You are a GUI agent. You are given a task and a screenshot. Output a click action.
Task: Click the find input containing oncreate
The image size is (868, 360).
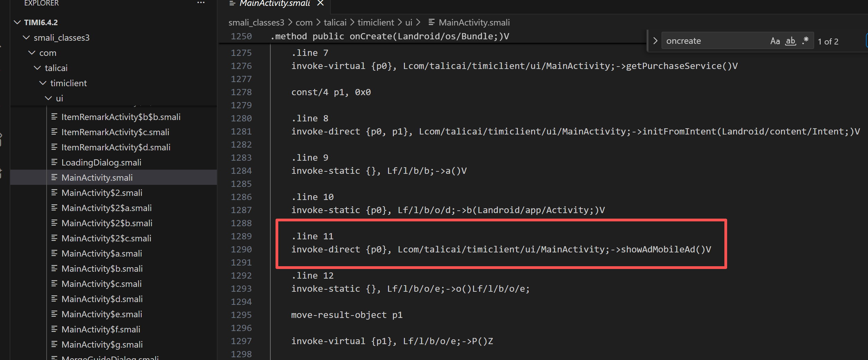coord(715,41)
